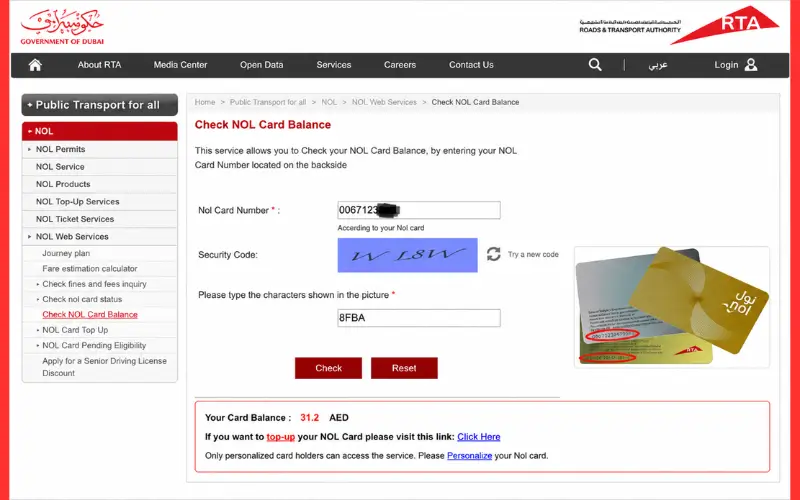
Task: Expand NOL Permits in sidebar
Action: coord(99,149)
